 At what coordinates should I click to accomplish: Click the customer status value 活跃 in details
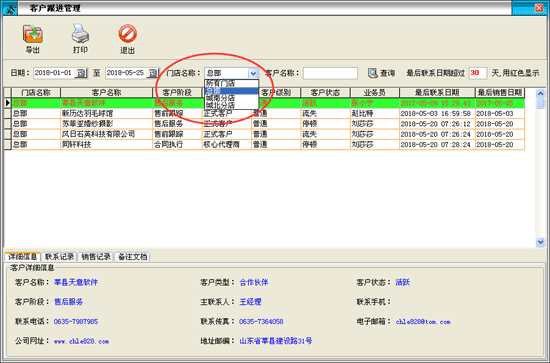pyautogui.click(x=403, y=282)
